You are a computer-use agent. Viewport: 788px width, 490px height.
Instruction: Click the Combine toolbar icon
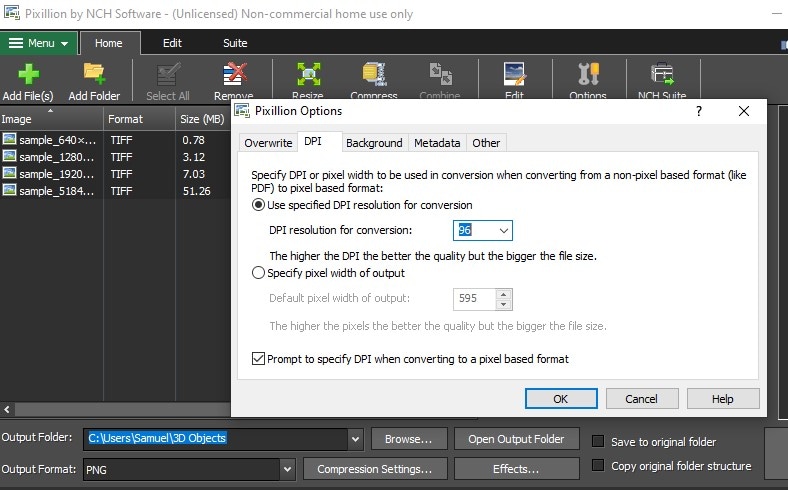pyautogui.click(x=440, y=74)
